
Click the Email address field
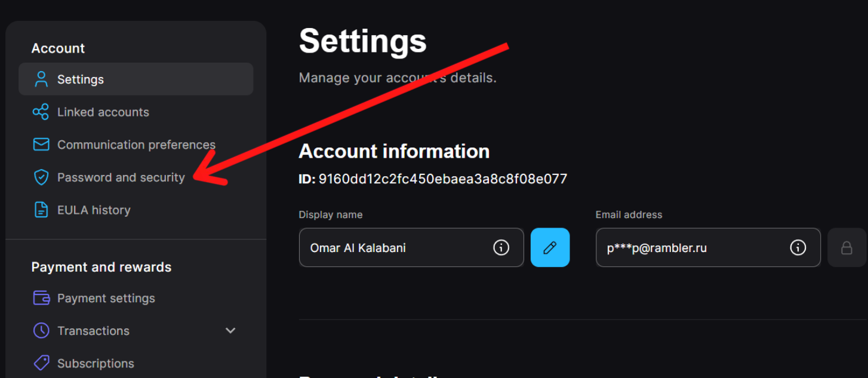[x=692, y=247]
